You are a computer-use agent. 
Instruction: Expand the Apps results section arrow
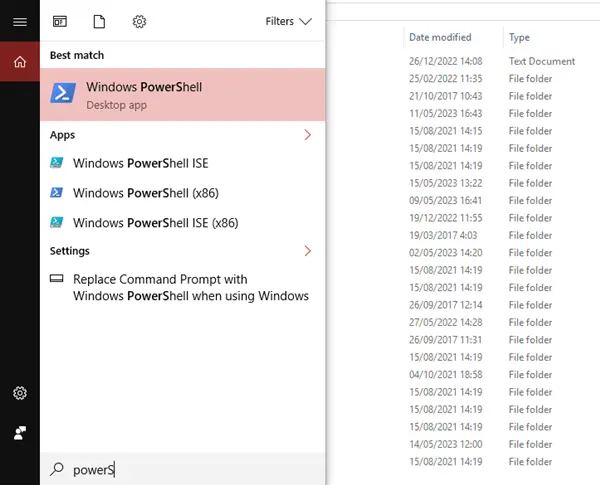[308, 135]
